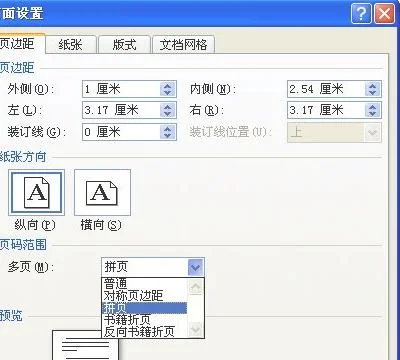The height and width of the screenshot is (360, 400).
Task: Click the 右 margin input field
Action: point(326,110)
